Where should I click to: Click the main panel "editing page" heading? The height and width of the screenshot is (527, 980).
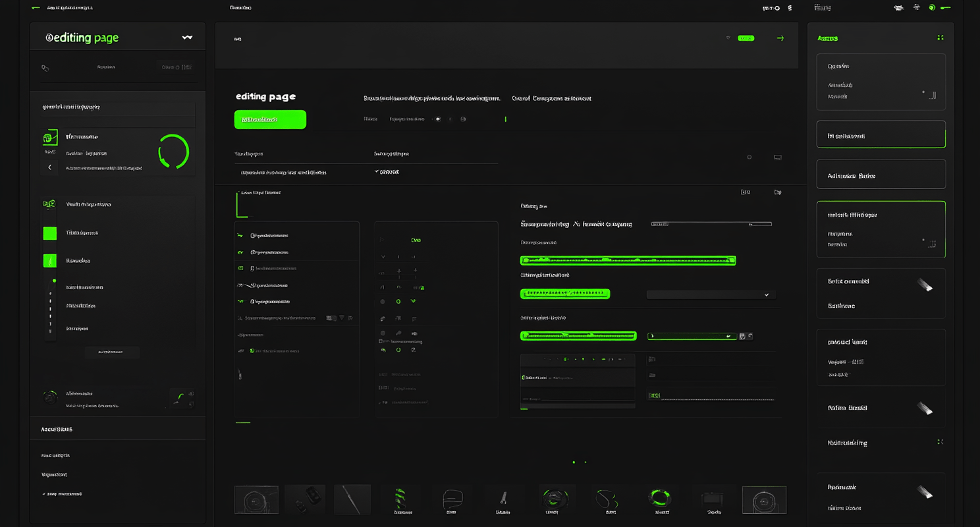coord(266,97)
